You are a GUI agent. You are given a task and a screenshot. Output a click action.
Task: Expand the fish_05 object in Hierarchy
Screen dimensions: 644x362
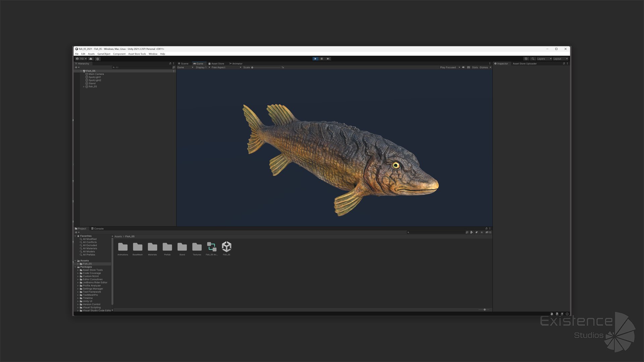(84, 86)
